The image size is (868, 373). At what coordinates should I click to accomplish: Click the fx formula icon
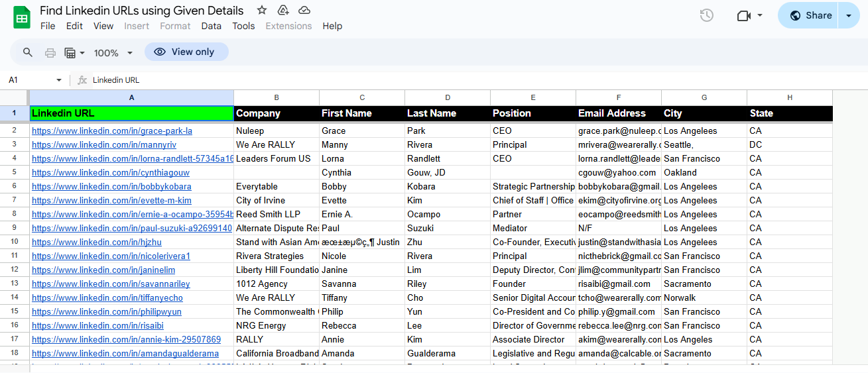82,80
